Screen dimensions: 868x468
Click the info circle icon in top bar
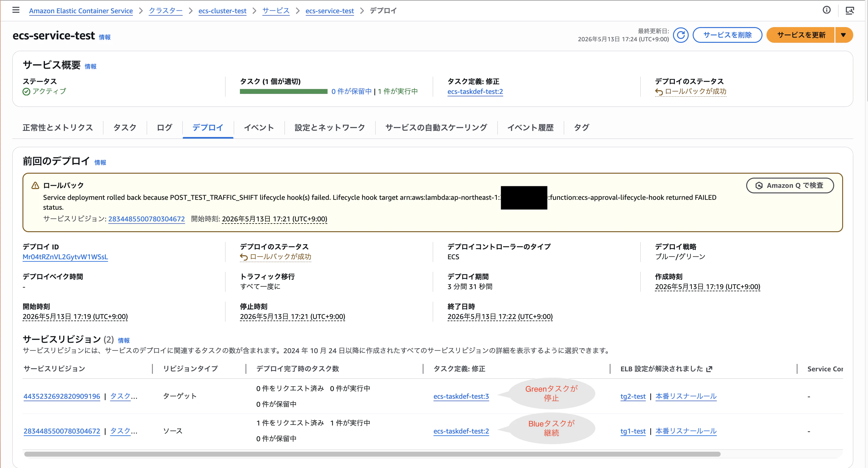coord(826,10)
